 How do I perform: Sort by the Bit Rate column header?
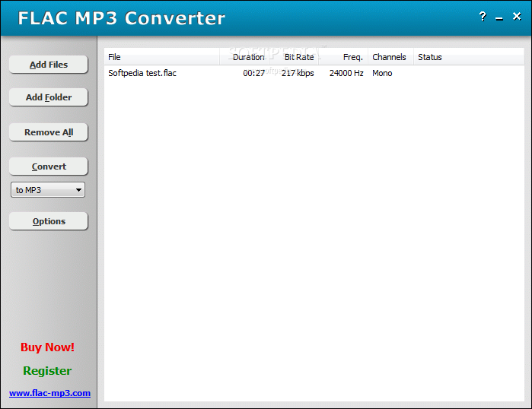click(294, 57)
